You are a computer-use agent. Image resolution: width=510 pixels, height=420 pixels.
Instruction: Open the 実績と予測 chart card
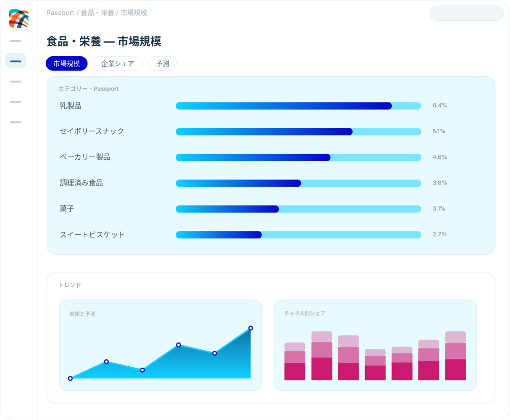click(x=160, y=345)
